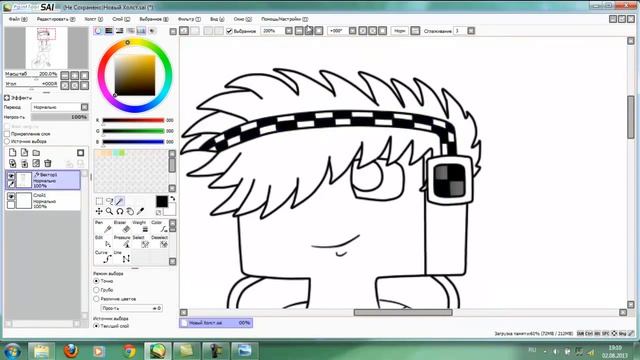Show the color wheel panel
The height and width of the screenshot is (360, 640).
coord(98,31)
